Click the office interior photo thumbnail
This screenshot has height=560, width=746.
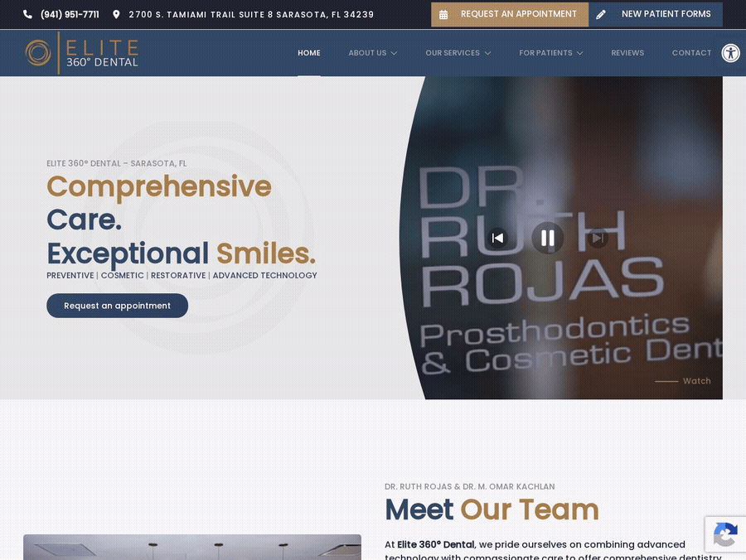pos(192,547)
